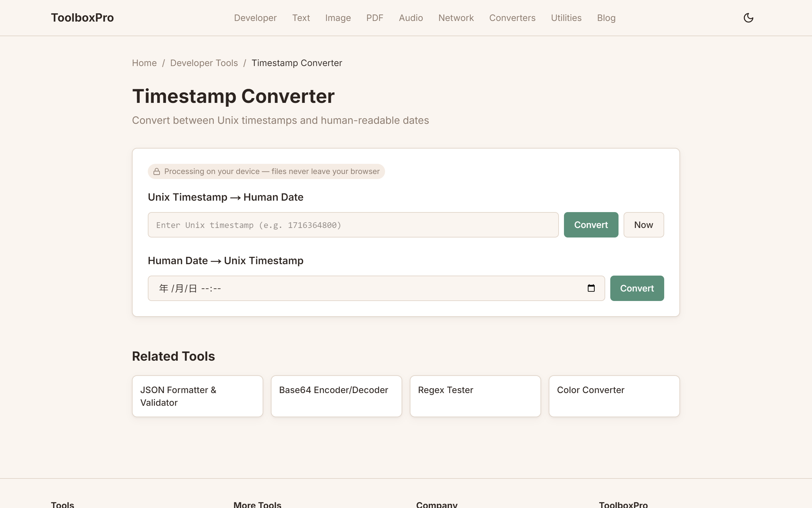
Task: Open Color Converter tool card
Action: [x=614, y=396]
